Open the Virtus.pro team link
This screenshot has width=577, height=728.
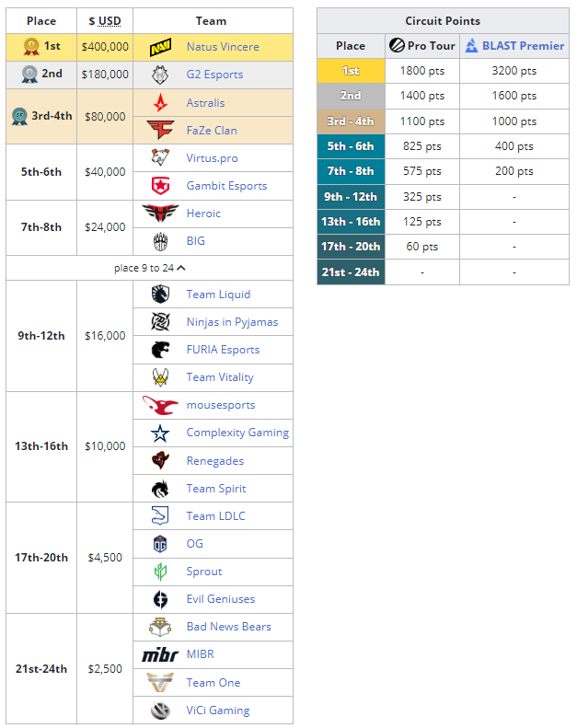click(212, 158)
